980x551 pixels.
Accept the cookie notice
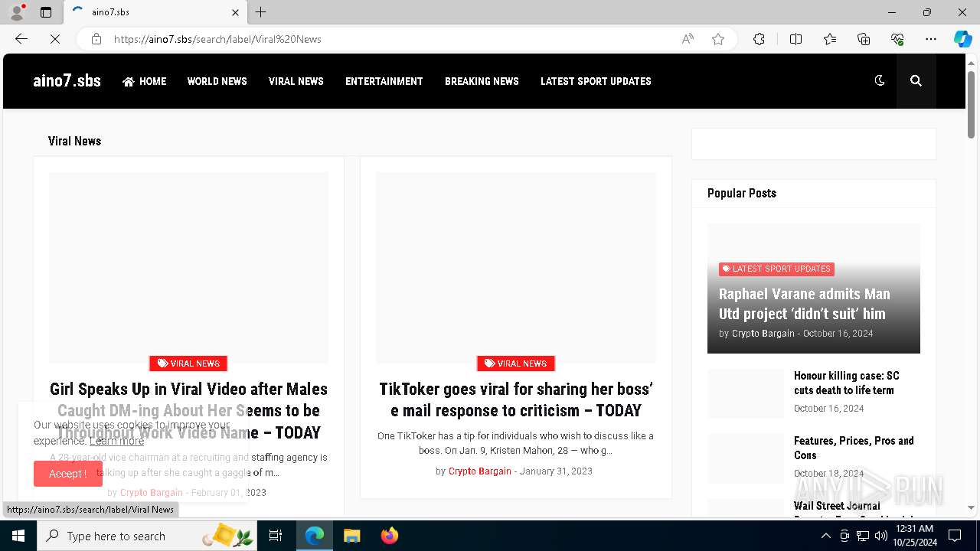point(67,474)
